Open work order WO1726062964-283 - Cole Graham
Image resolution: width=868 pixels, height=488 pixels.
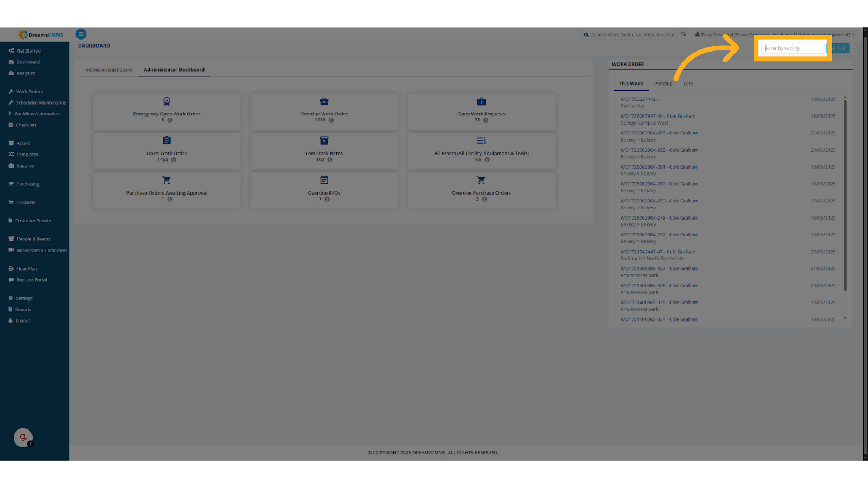point(659,133)
